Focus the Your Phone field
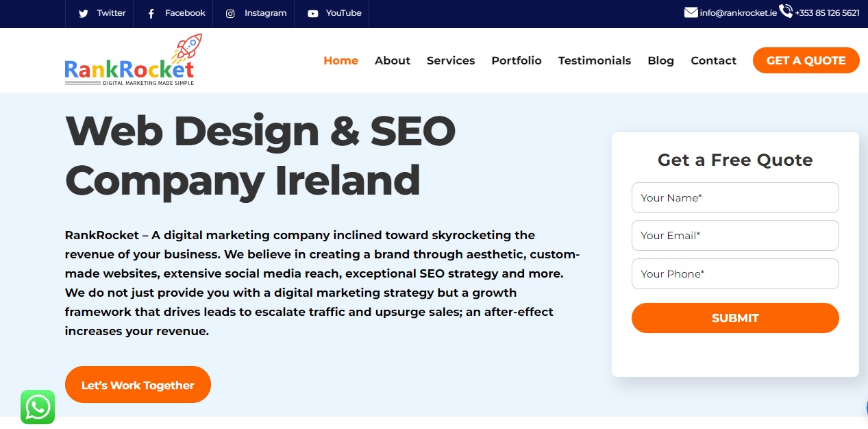This screenshot has height=429, width=868. pos(735,273)
